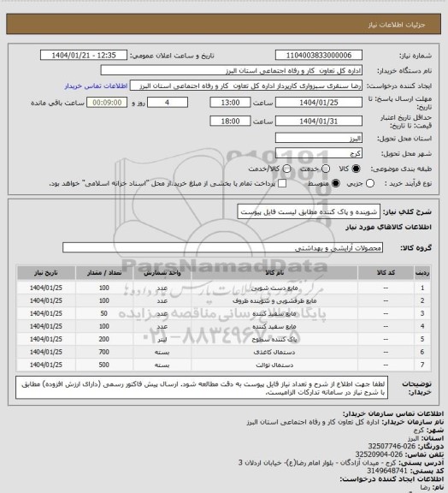Select the متوسط purchase type radio
This screenshot has width=448, height=493.
336,183
